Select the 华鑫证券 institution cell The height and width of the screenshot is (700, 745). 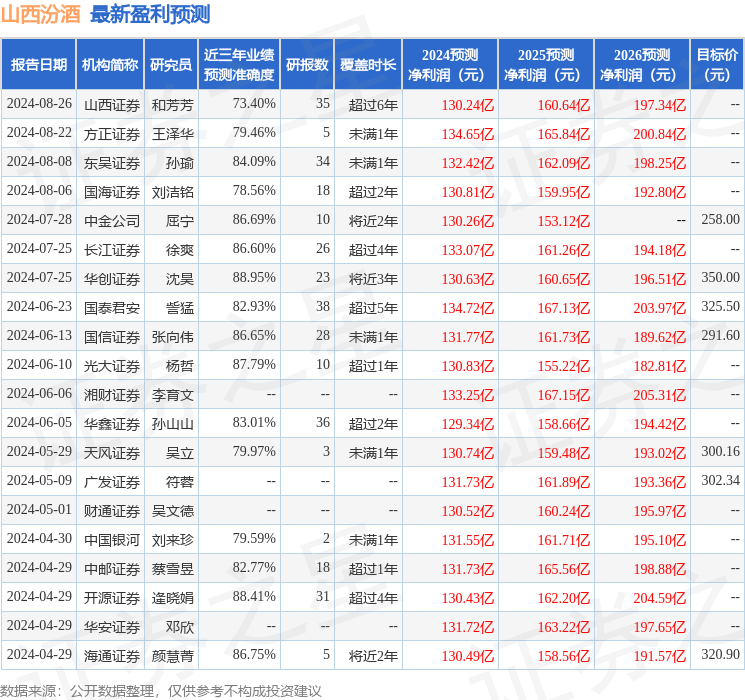[x=112, y=424]
